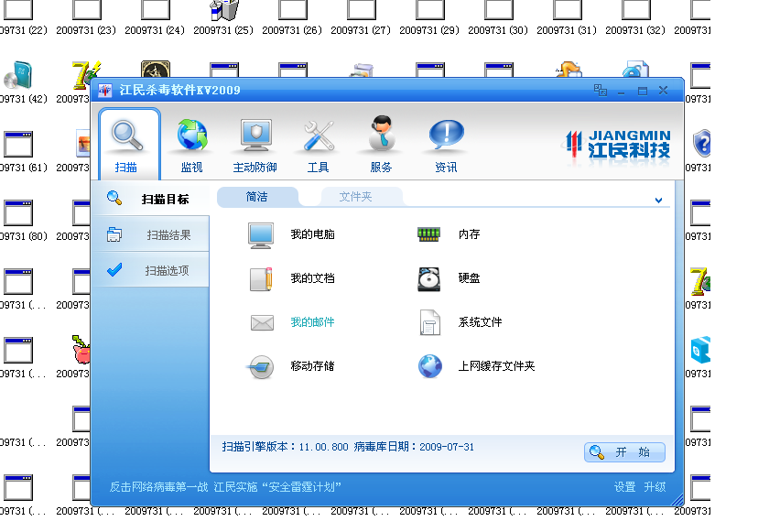Open 扫描目标 in the sidebar
Screen dimensions: 769x532
[x=150, y=199]
